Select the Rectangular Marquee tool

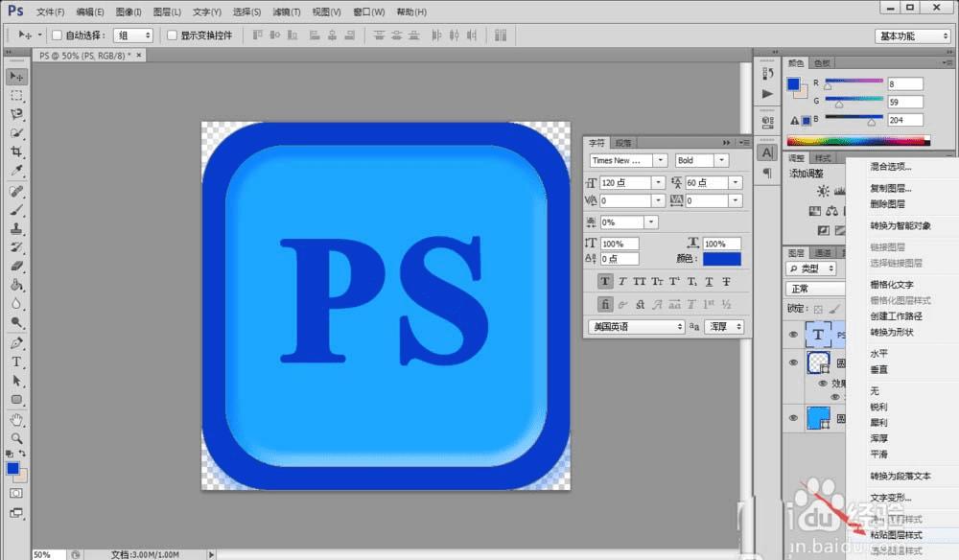click(16, 95)
